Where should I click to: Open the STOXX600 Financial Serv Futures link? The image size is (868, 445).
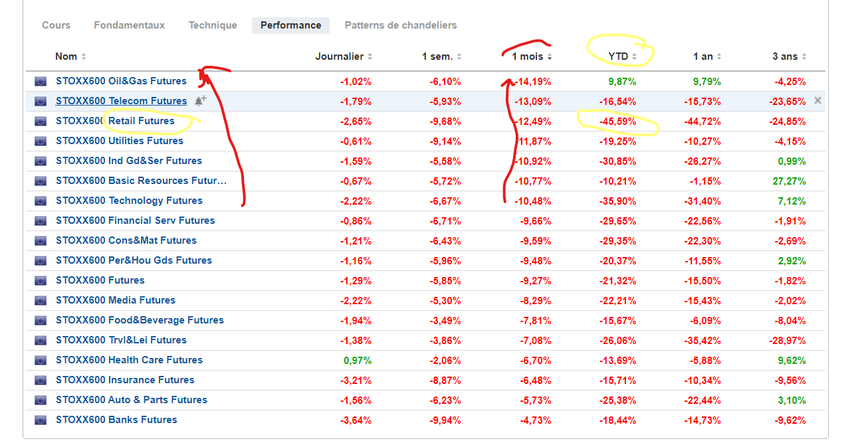[x=136, y=221]
